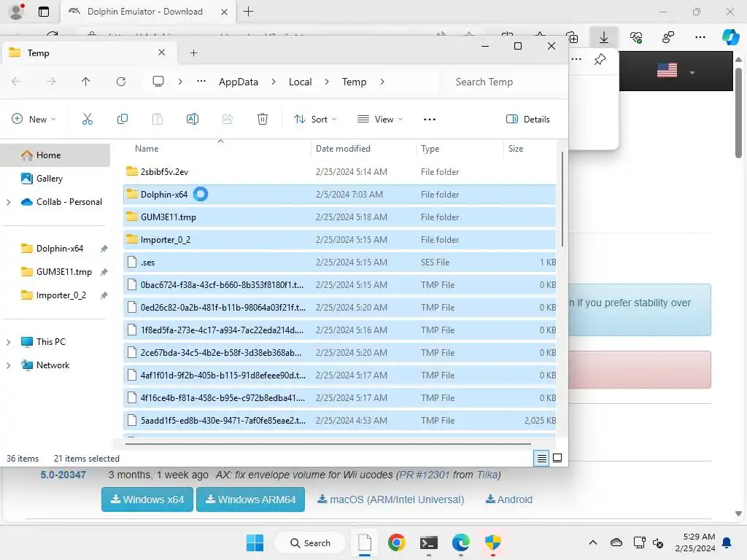This screenshot has height=560, width=747.
Task: Open pinned Importer_0_2 folder in sidebar
Action: pos(61,295)
